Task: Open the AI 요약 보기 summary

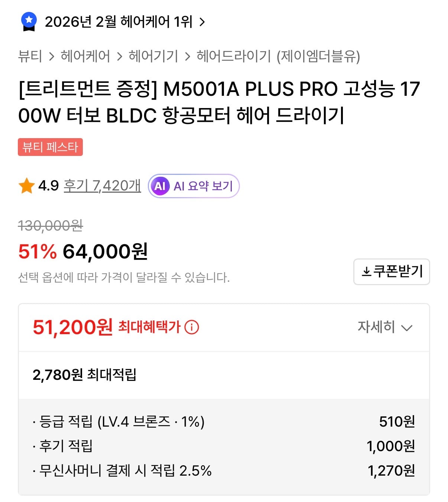Action: click(203, 186)
